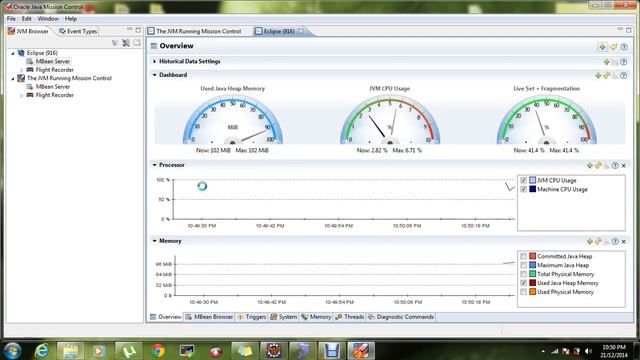Close the Processor chart section
The width and height of the screenshot is (640, 360).
624,165
